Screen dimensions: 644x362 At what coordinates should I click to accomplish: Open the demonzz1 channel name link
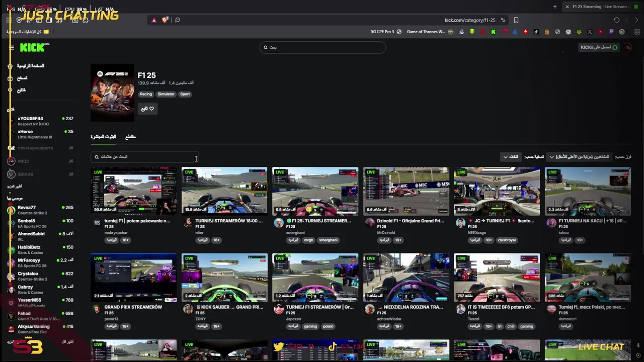coord(568,319)
